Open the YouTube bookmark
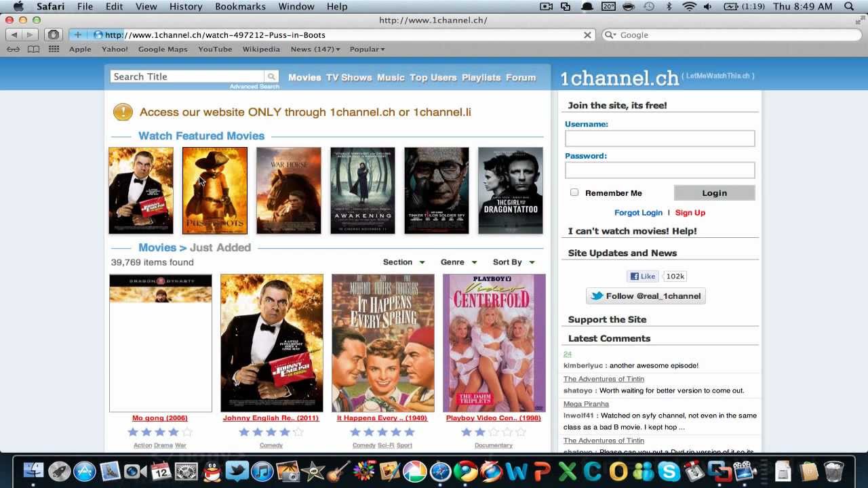 tap(215, 49)
